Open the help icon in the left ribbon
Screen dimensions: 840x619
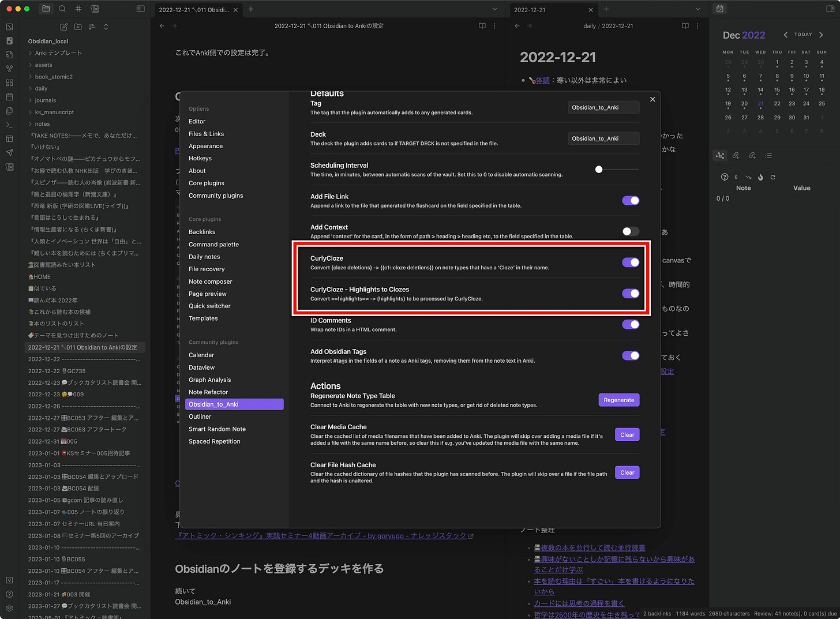[9, 594]
